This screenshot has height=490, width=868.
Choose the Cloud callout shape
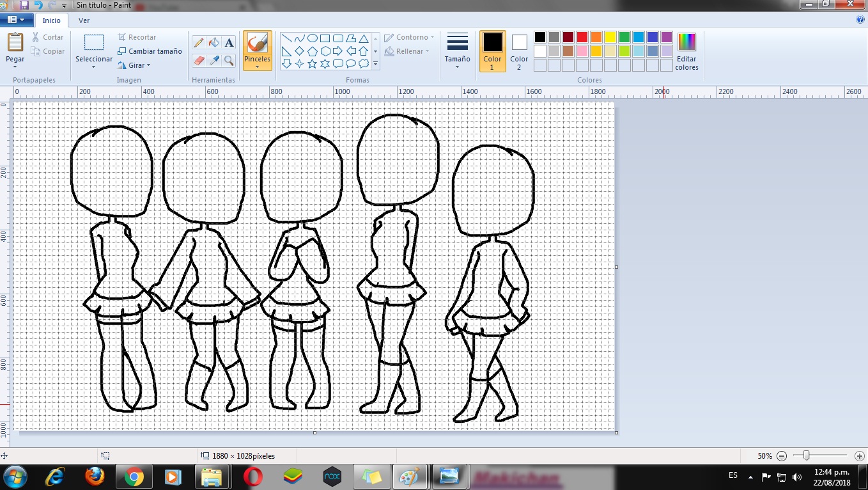[364, 64]
